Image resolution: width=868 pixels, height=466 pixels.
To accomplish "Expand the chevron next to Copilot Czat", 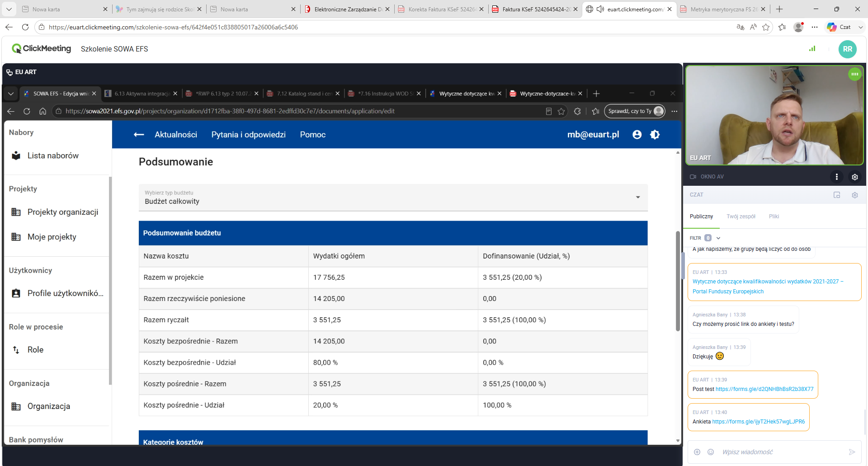I will (860, 27).
